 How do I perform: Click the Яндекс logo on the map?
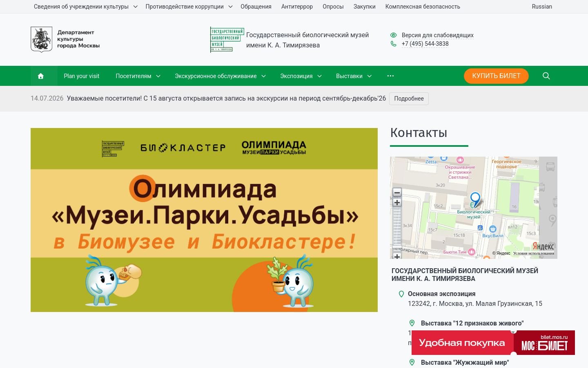[543, 246]
